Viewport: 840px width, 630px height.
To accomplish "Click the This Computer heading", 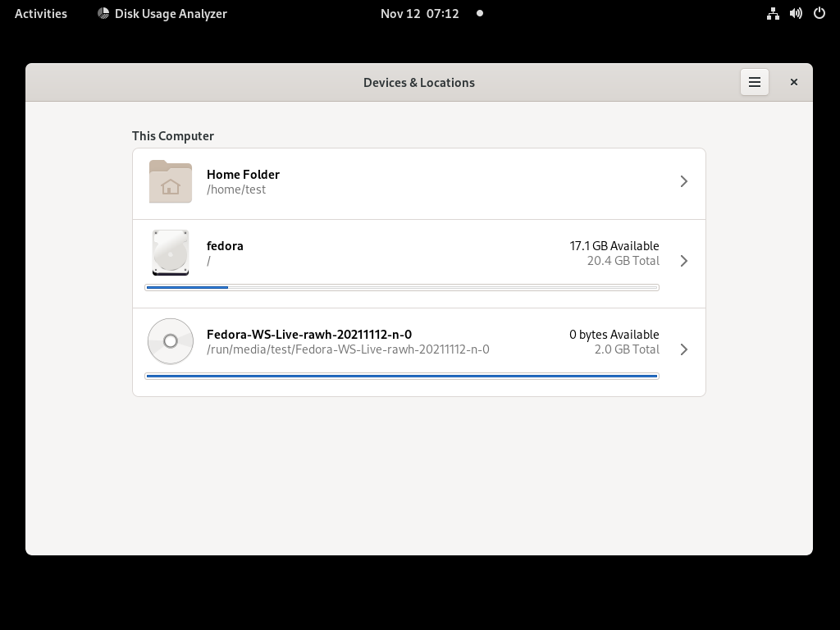I will (173, 136).
